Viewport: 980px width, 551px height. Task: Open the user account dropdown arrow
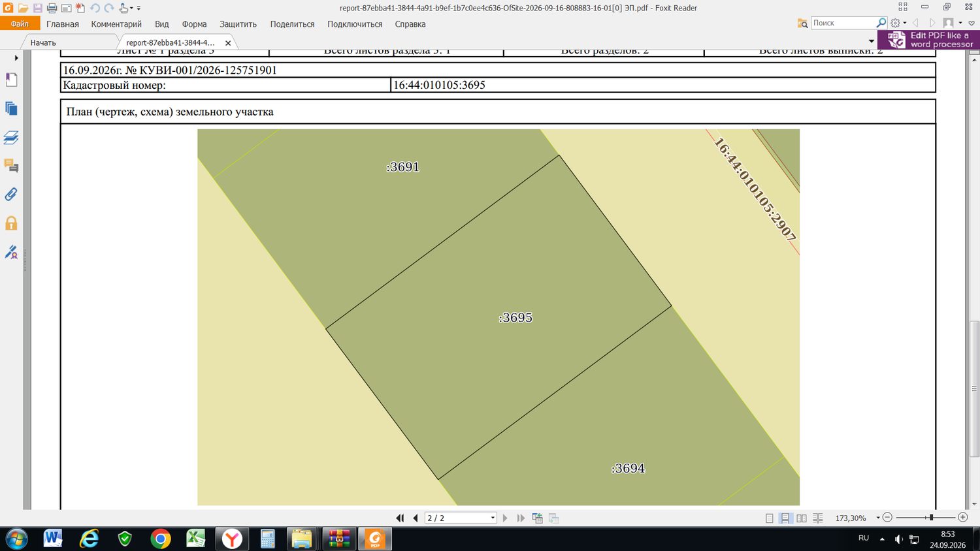pos(960,23)
